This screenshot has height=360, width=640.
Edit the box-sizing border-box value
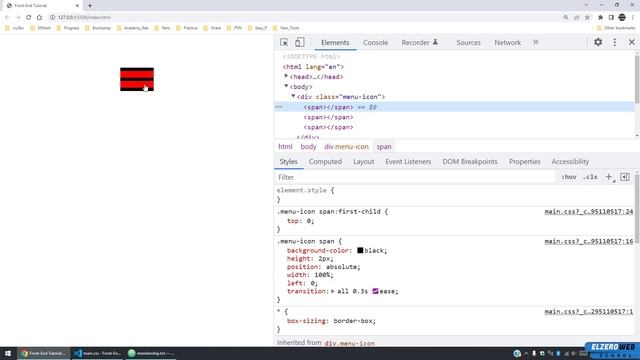pyautogui.click(x=353, y=321)
